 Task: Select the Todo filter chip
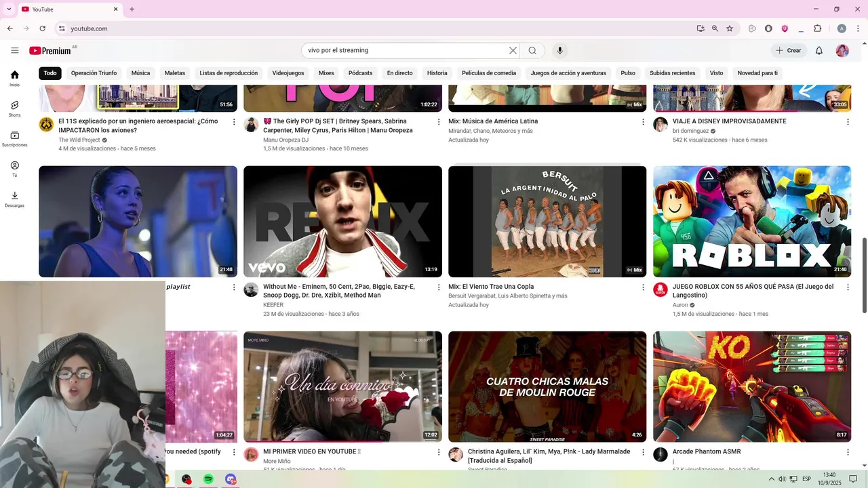tap(50, 73)
